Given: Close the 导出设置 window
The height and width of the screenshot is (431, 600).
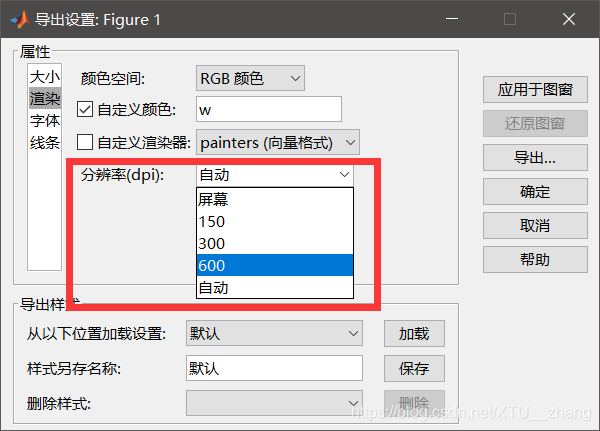Looking at the screenshot, I should click(569, 19).
